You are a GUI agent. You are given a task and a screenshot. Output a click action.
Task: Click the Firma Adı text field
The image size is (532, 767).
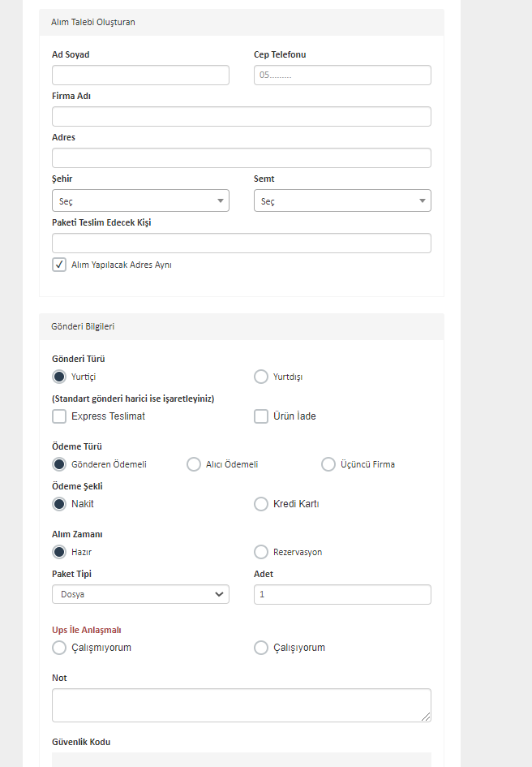pos(241,117)
